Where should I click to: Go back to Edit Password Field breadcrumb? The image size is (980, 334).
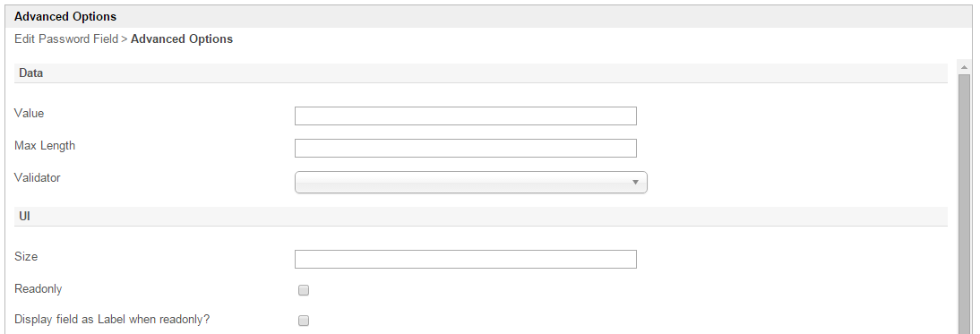(65, 39)
